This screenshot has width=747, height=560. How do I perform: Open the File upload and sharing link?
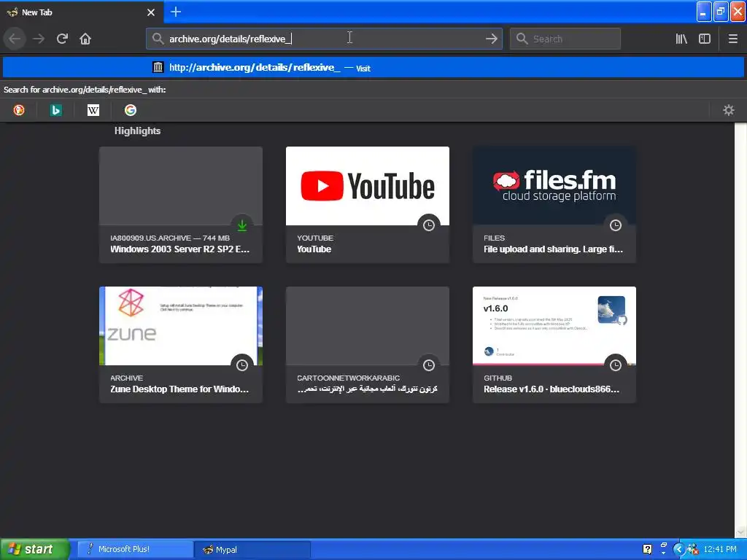(553, 249)
